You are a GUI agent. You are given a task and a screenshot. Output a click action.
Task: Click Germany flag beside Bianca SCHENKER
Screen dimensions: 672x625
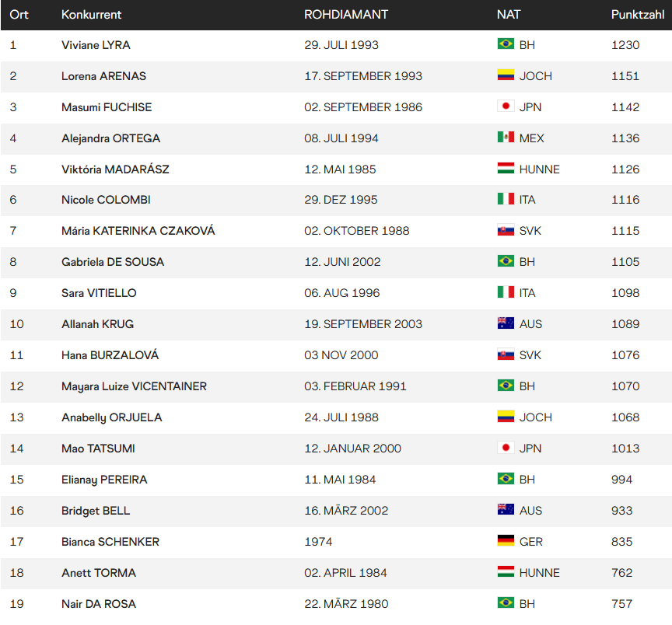coord(506,540)
